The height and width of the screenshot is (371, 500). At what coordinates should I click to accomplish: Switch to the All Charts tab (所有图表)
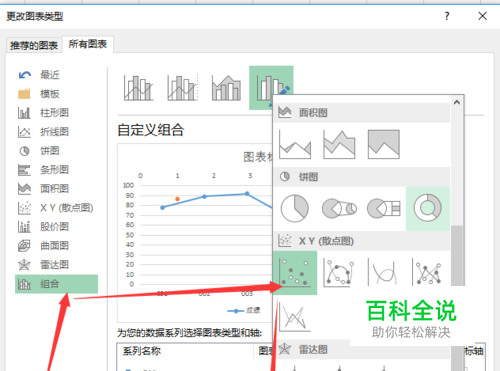point(88,44)
